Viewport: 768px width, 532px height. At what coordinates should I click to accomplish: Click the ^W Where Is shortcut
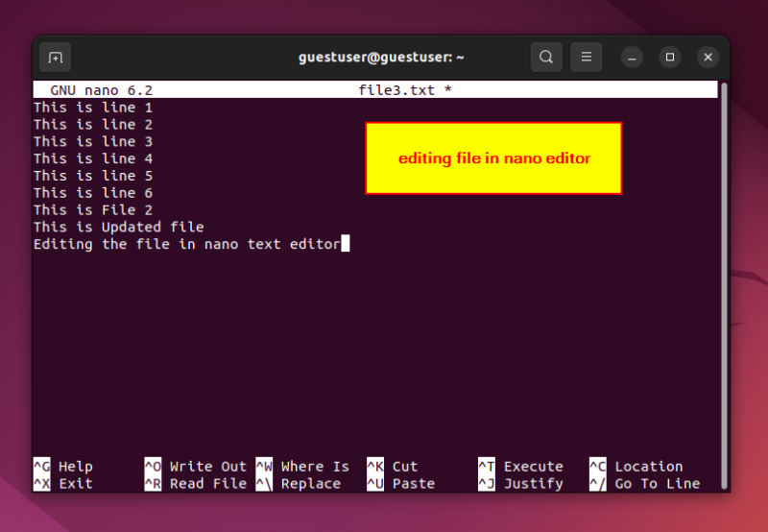pyautogui.click(x=302, y=467)
